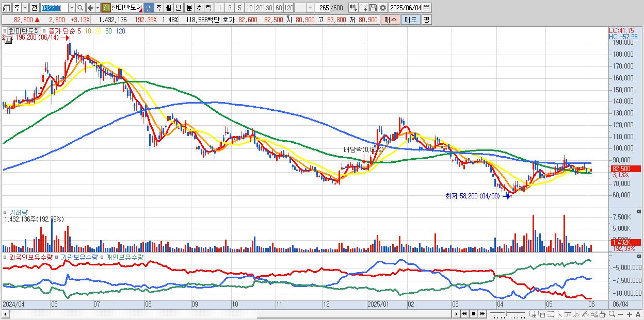
Task: Click the 평 button
Action: (x=426, y=20)
